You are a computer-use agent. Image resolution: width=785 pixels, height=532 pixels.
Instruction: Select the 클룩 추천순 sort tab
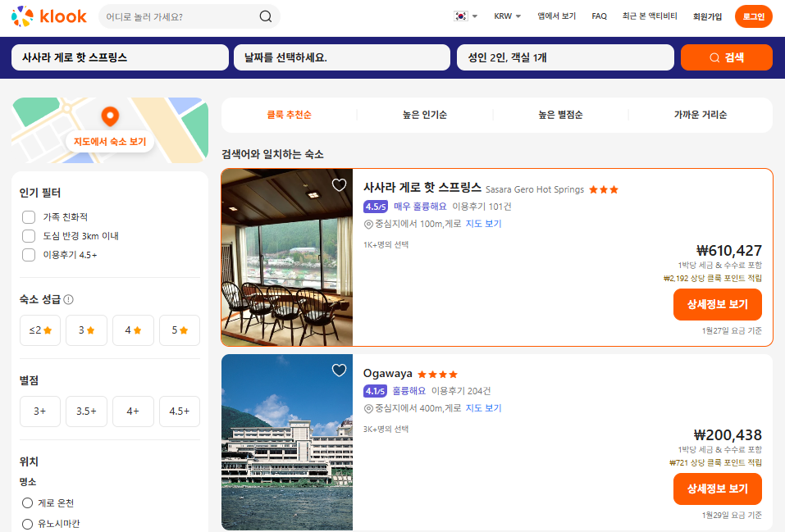click(289, 115)
